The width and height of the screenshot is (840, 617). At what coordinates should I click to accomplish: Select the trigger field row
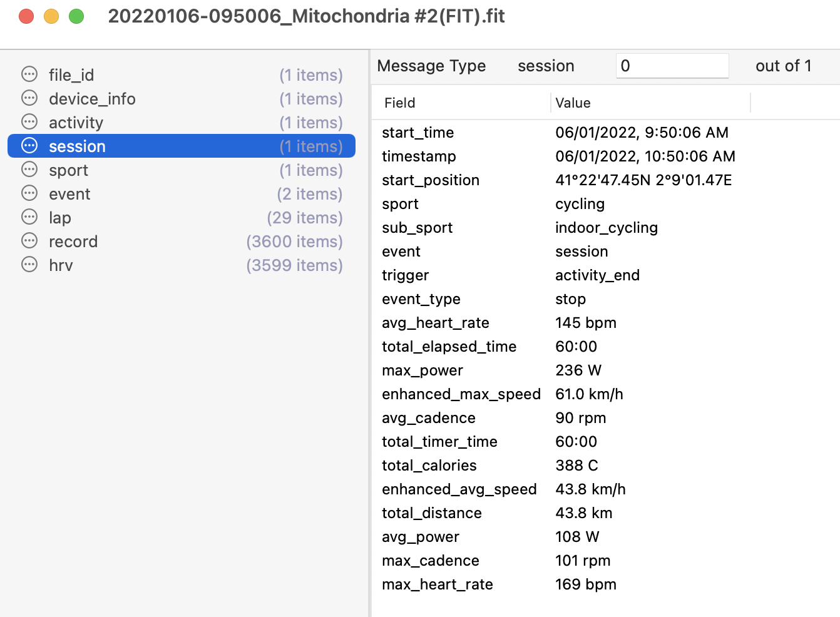[605, 275]
